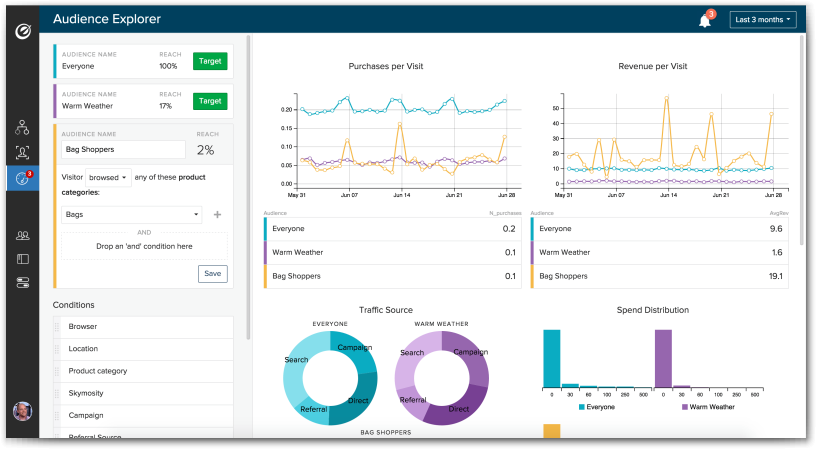Click the Purchases per Visit chart title
This screenshot has width=816, height=449.
tap(386, 66)
